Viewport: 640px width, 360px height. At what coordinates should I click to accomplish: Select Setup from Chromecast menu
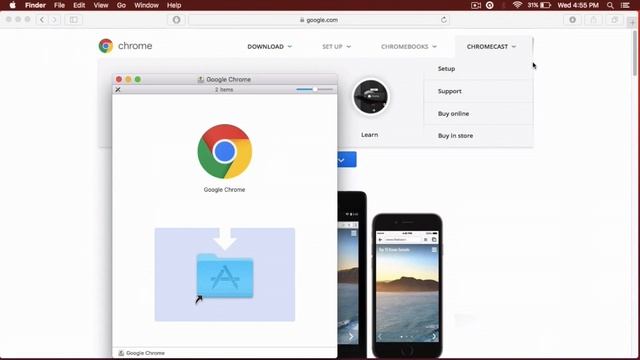coord(446,69)
